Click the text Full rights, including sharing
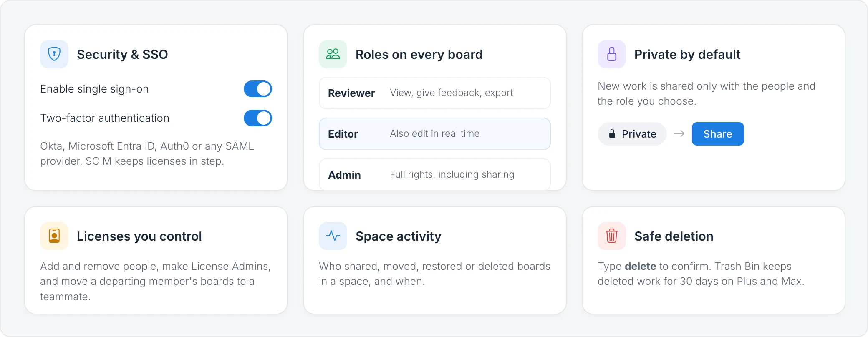Viewport: 868px width, 337px height. (x=452, y=174)
